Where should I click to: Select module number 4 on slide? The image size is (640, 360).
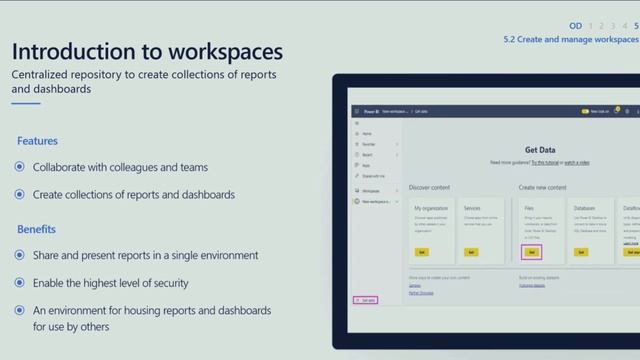[624, 26]
